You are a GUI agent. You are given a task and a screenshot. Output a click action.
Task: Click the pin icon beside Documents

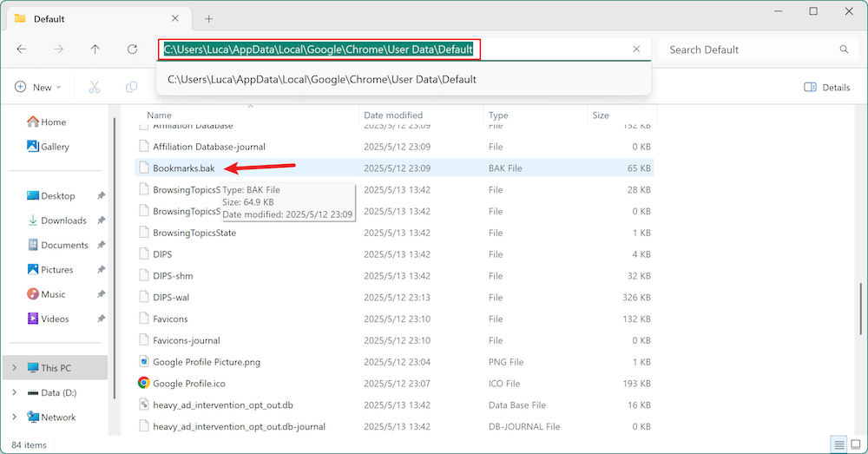pos(101,245)
